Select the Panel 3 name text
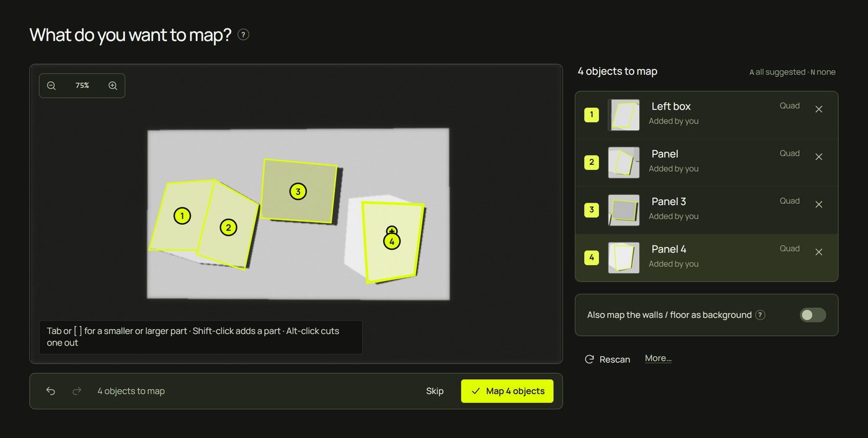Viewport: 868px width, 438px height. [x=668, y=201]
